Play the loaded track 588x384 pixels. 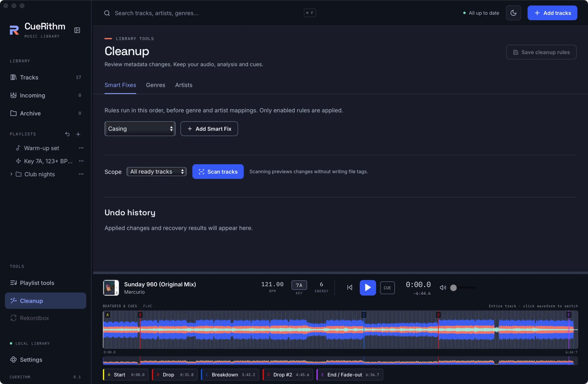coord(368,288)
